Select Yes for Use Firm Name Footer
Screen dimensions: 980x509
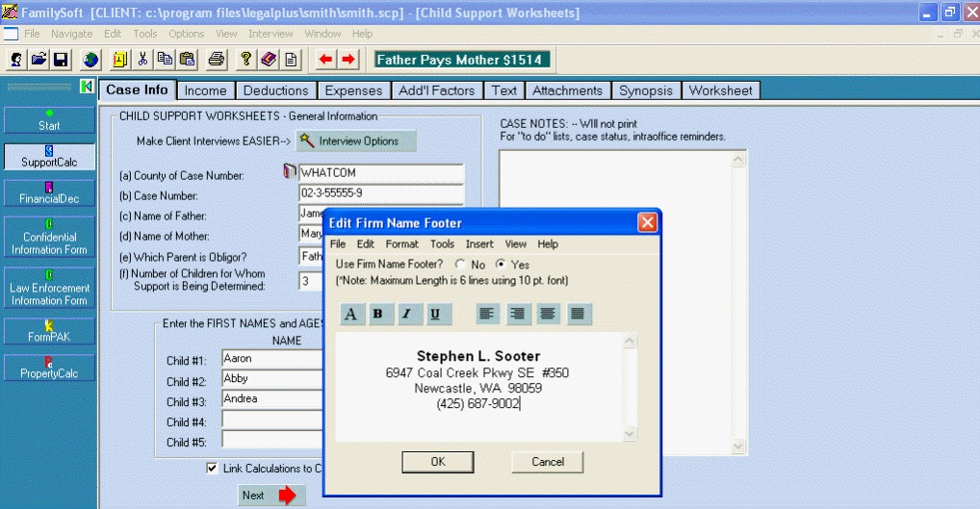pos(501,265)
